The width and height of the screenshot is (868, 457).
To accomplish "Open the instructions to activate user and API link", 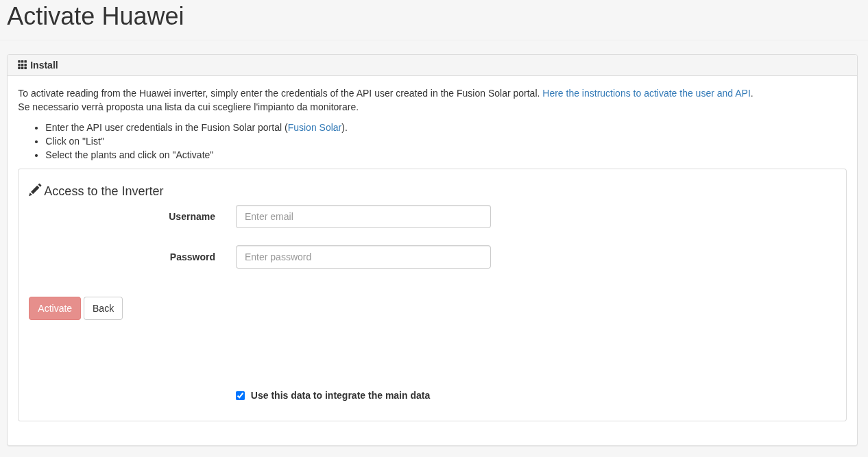I will [x=646, y=93].
